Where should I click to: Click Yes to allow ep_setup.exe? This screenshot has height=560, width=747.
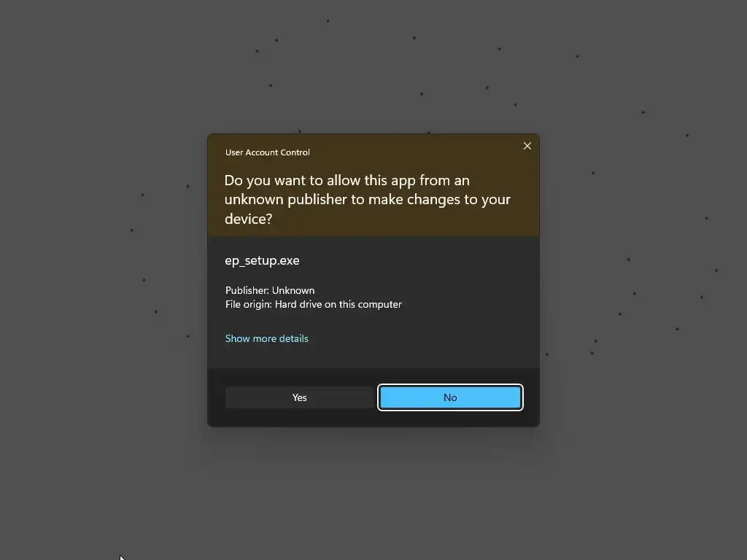299,397
